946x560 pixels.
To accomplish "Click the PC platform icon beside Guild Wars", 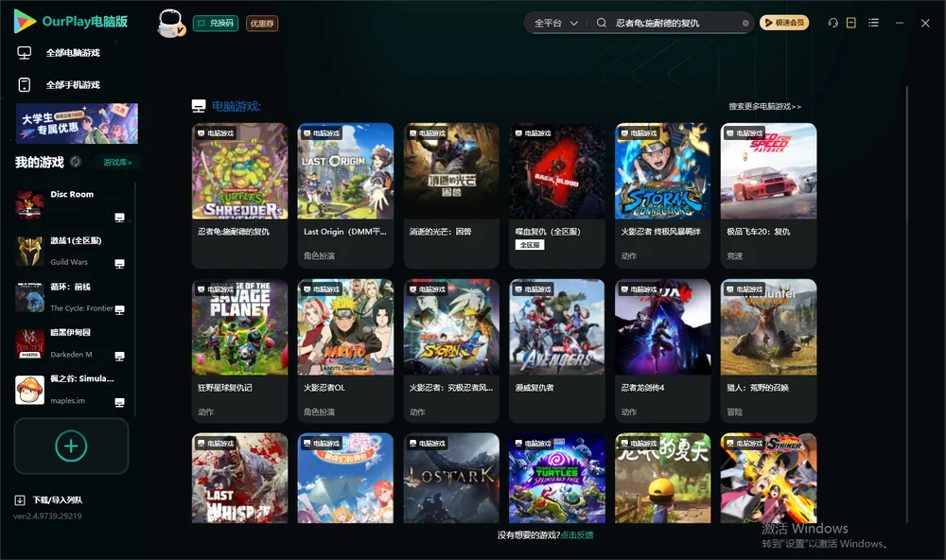I will [119, 264].
